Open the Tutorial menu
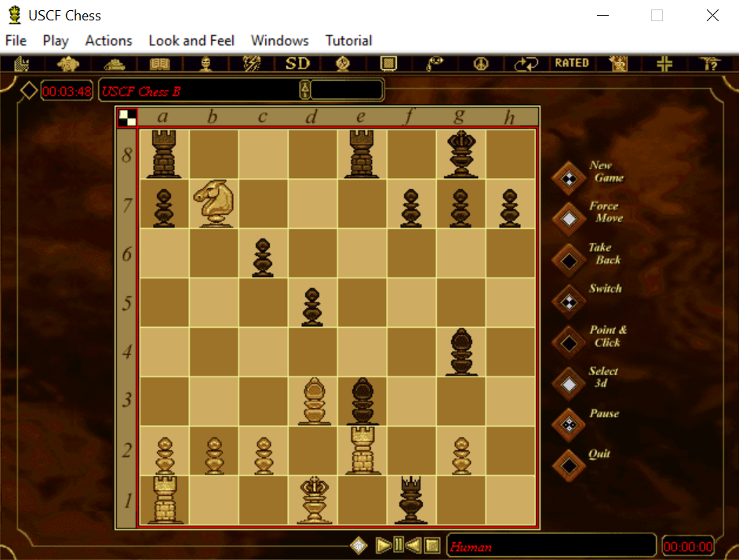 (348, 41)
